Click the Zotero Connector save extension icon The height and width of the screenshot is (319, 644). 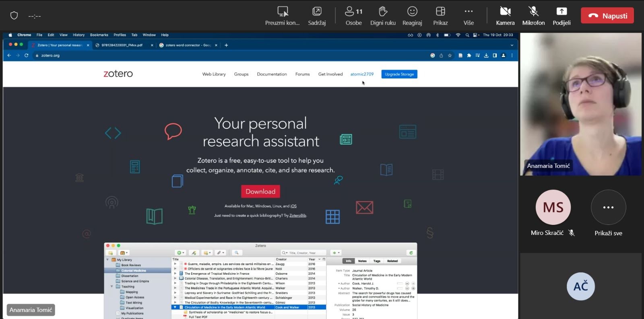coord(460,56)
